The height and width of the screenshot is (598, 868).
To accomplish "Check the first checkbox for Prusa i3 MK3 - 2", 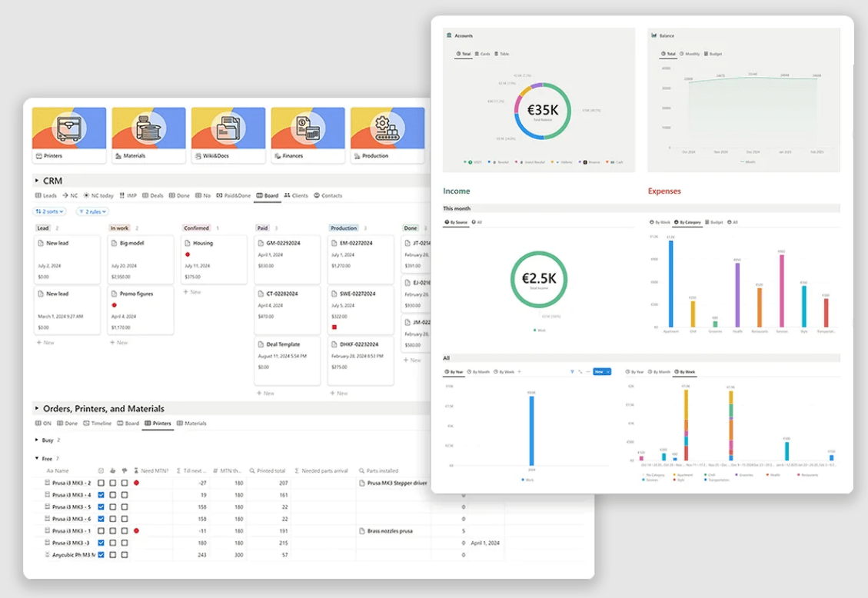I will coord(101,483).
